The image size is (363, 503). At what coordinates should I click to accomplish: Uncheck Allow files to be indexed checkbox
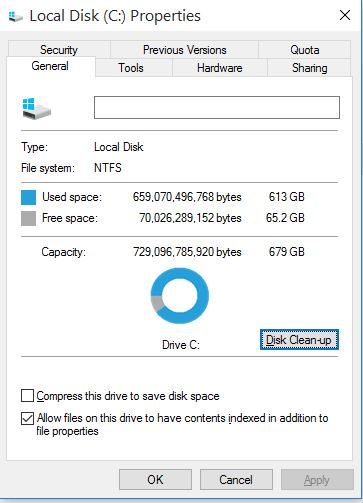coord(27,418)
